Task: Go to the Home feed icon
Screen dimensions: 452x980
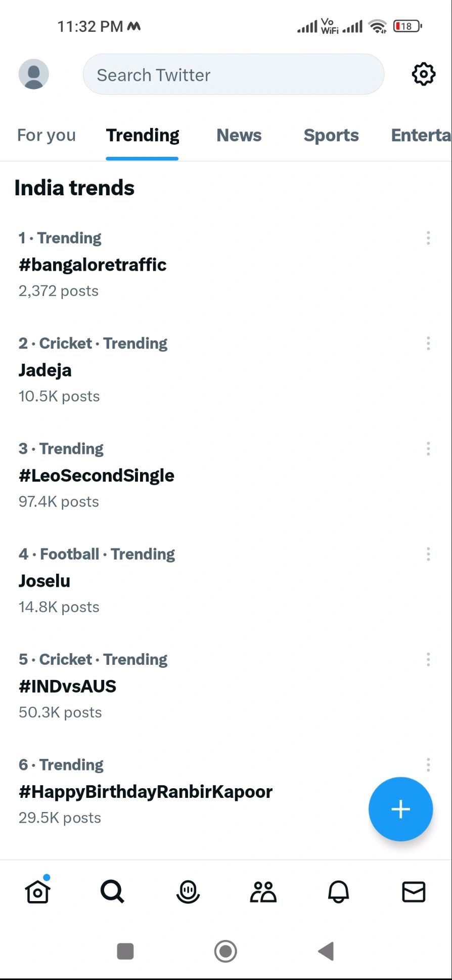Action: (38, 891)
